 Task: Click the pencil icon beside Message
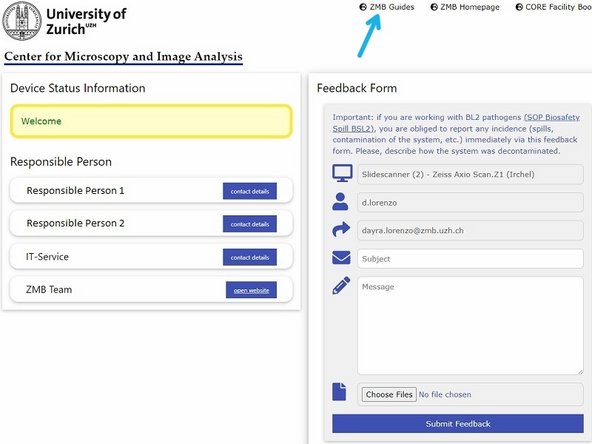point(341,285)
